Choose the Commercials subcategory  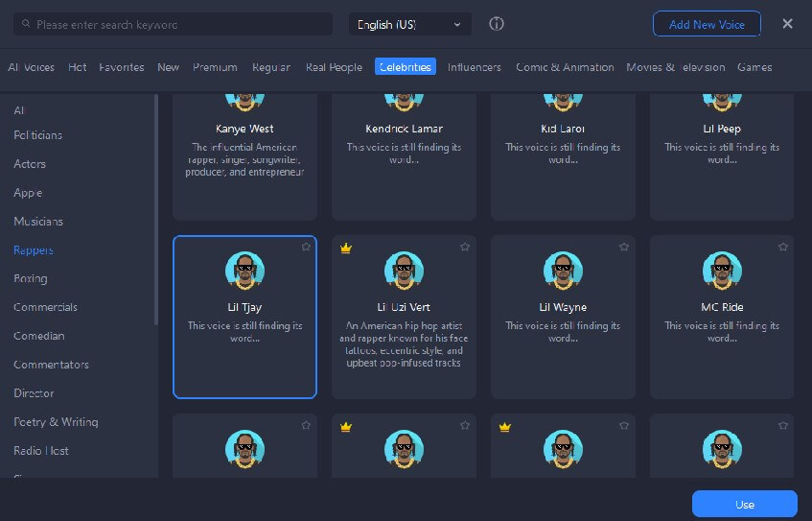46,307
